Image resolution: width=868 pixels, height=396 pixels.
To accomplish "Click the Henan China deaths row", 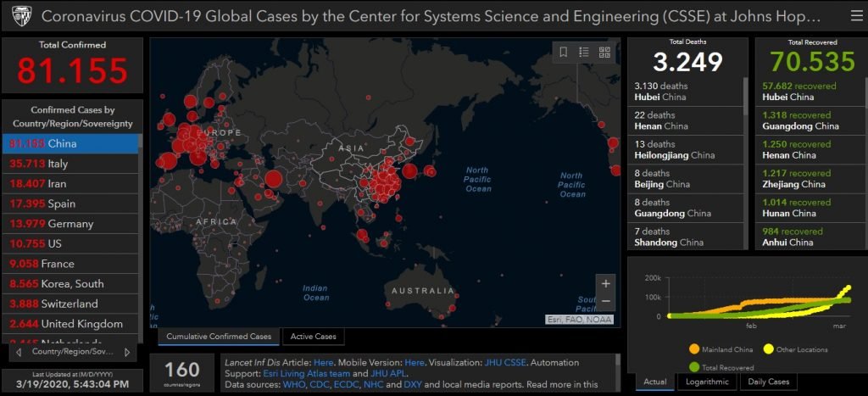I will coord(685,120).
